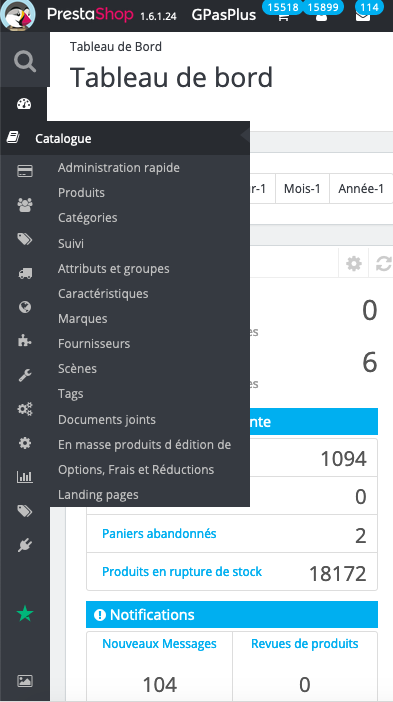Open Attributs et groupes menu entry
This screenshot has width=393, height=702.
point(114,269)
